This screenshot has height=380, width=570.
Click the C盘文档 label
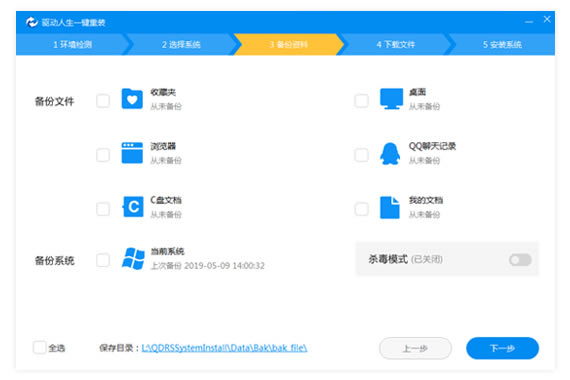pyautogui.click(x=166, y=200)
